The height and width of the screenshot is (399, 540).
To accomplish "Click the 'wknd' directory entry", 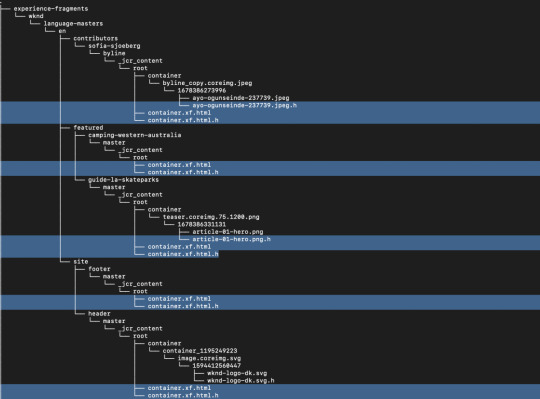I will (36, 16).
